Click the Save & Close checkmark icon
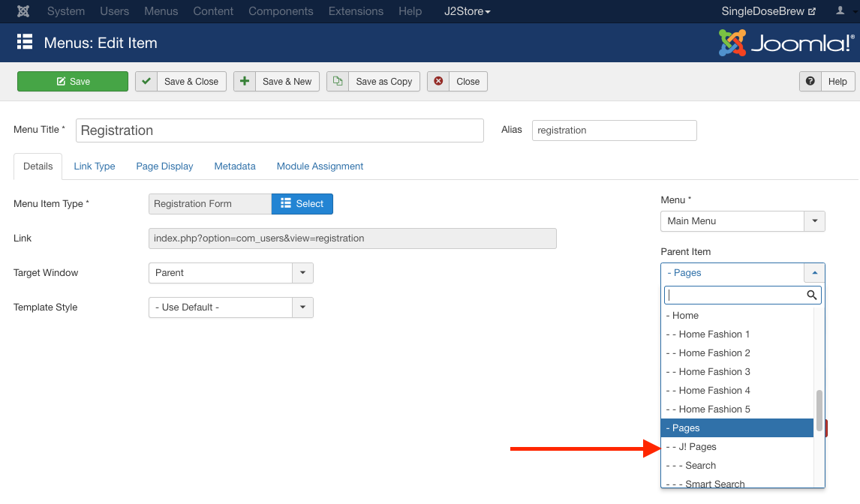860x504 pixels. [146, 82]
